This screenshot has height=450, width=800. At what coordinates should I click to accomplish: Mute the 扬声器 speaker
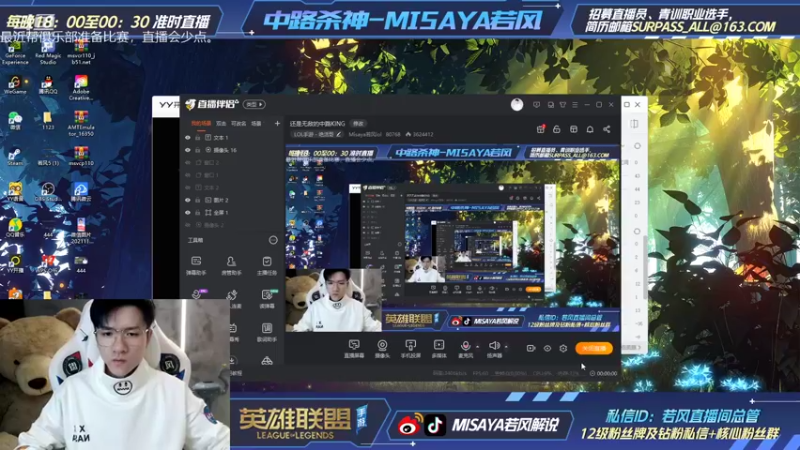(x=493, y=349)
